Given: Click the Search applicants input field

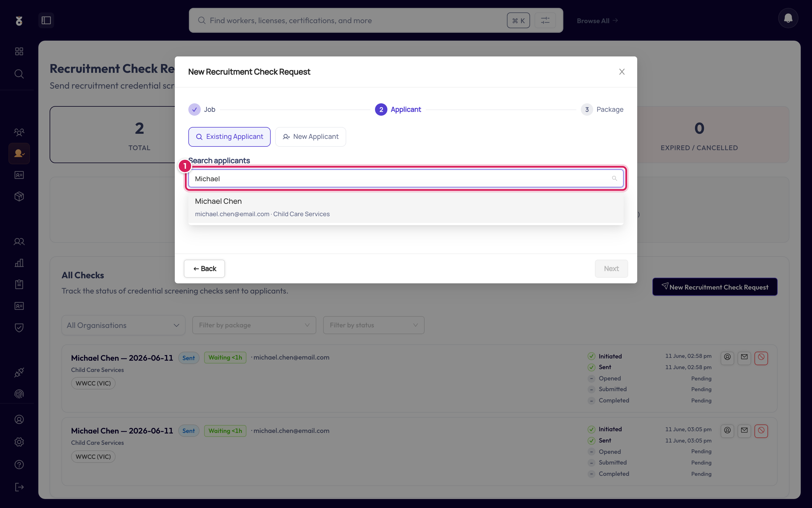Looking at the screenshot, I should [406, 178].
